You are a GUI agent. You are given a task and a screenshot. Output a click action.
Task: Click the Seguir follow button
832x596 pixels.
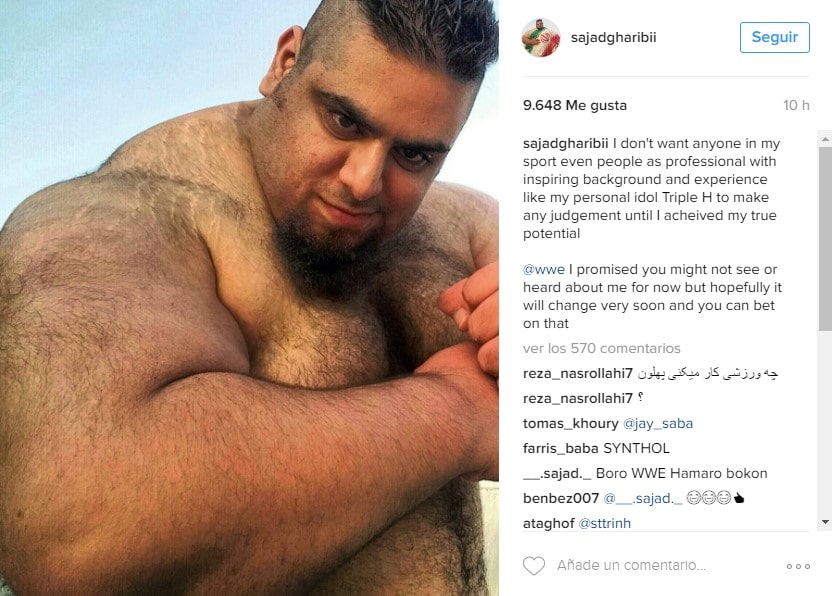775,37
